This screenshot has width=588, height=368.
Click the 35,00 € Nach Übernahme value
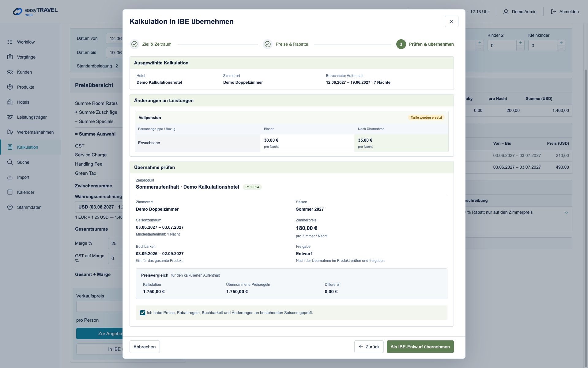(x=365, y=140)
